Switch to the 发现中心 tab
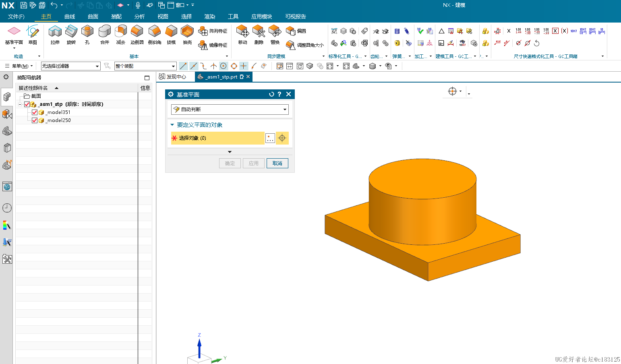 (x=173, y=77)
